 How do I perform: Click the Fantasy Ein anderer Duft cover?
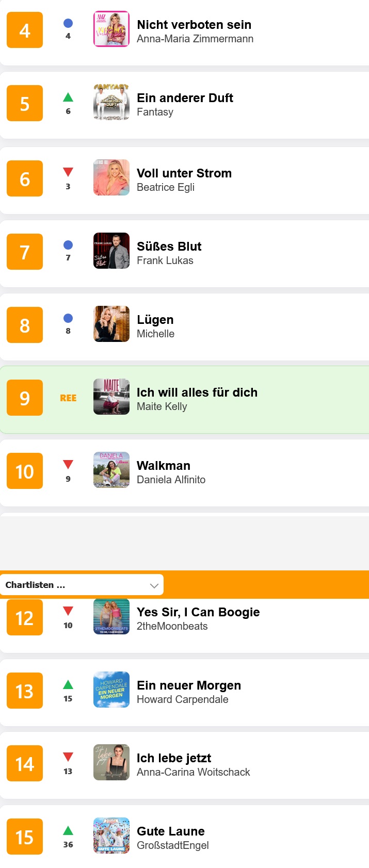click(x=111, y=103)
